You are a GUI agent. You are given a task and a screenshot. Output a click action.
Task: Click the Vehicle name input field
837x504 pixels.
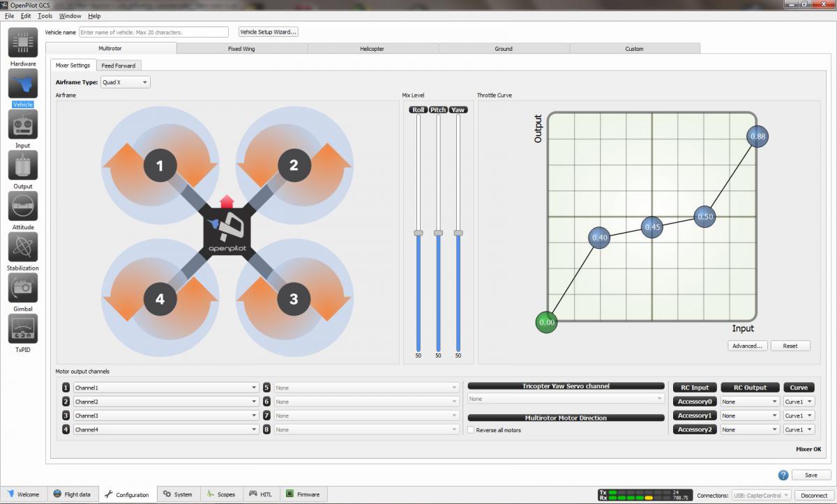(x=153, y=32)
